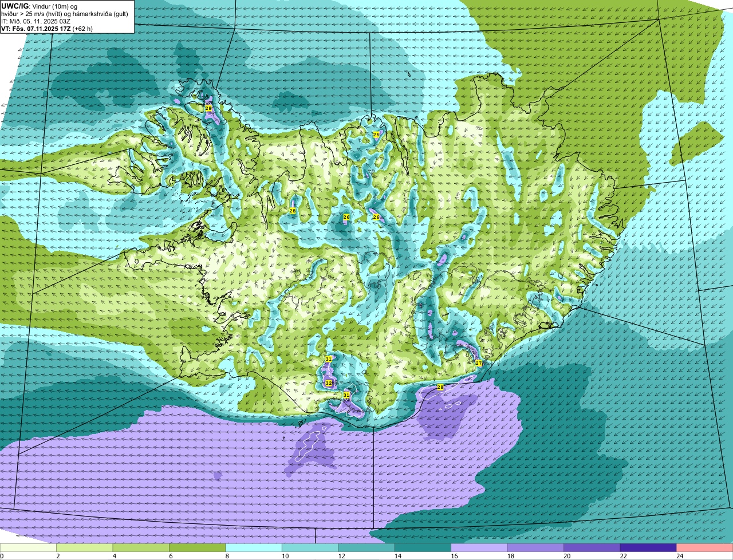Click the 6–8 m/s green legend swatch
This screenshot has width=733, height=560.
198,547
